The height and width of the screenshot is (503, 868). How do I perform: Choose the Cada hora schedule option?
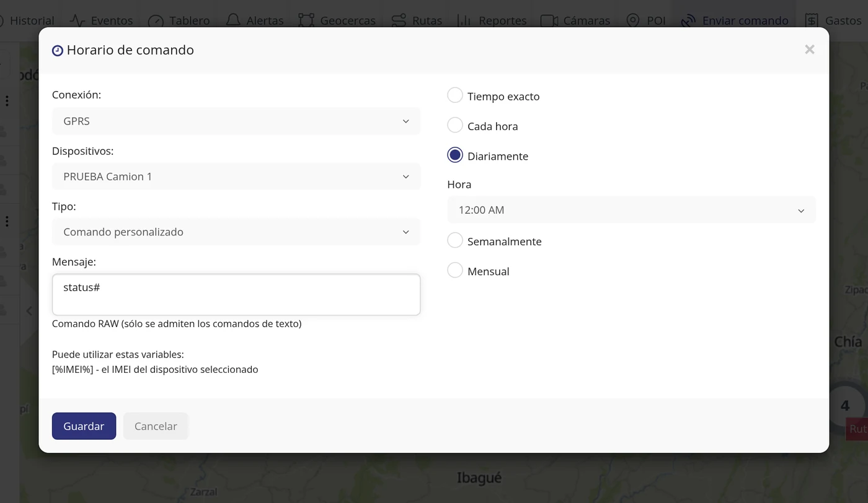tap(455, 125)
